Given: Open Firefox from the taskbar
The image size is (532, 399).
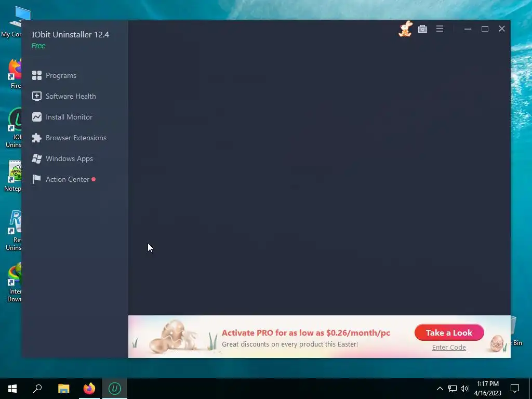Looking at the screenshot, I should coord(89,389).
